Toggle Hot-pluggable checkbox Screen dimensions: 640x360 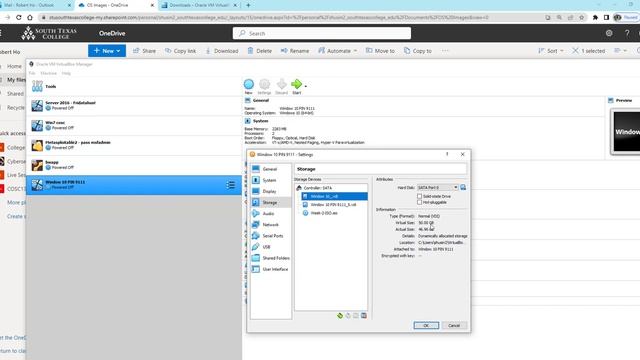[x=419, y=202]
